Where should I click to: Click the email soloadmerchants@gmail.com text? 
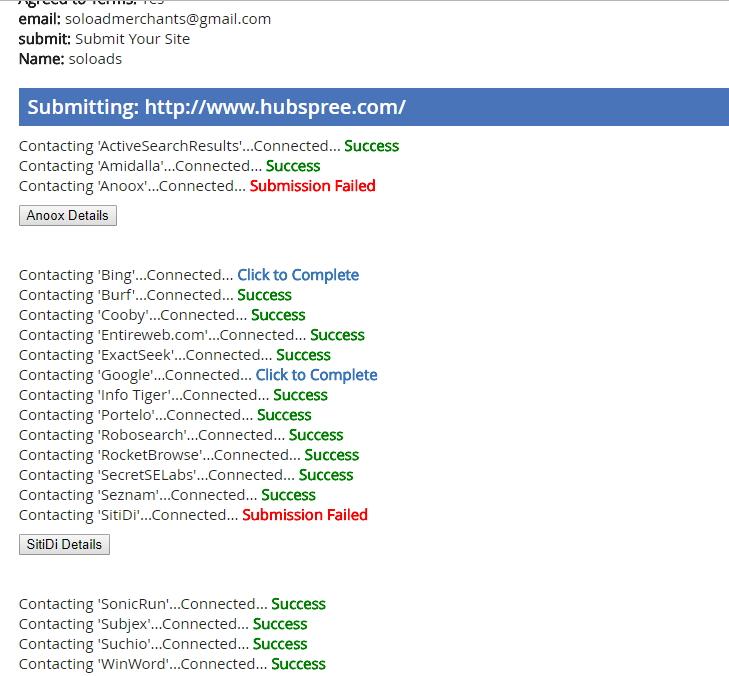[168, 19]
